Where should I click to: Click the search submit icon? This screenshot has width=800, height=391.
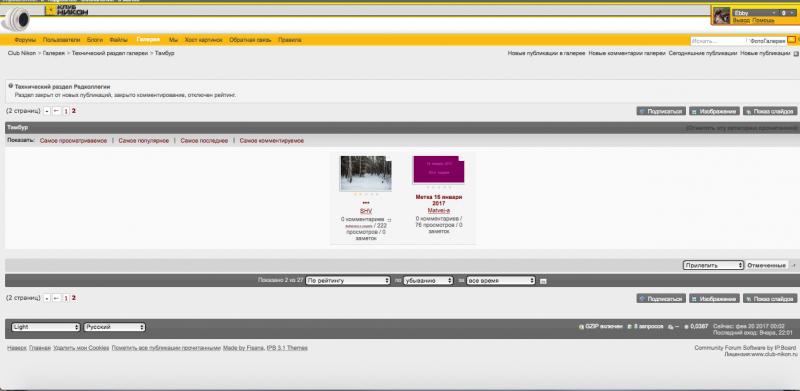pyautogui.click(x=791, y=39)
